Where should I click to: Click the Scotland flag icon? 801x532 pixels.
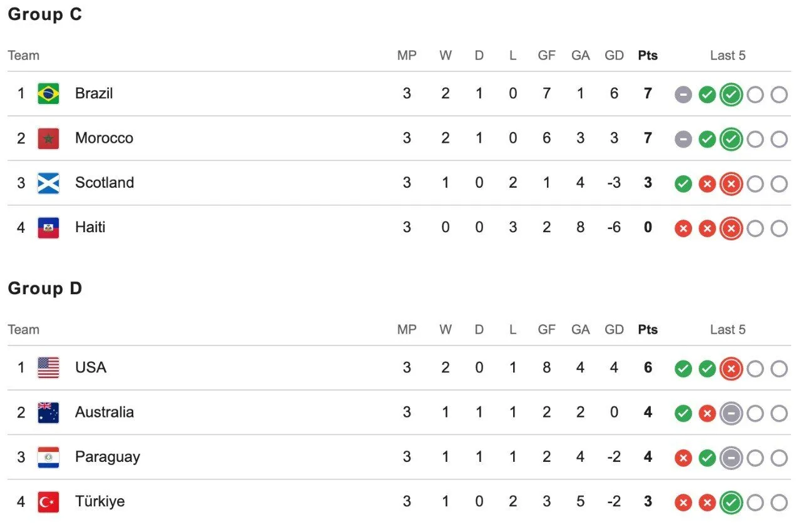click(x=48, y=183)
